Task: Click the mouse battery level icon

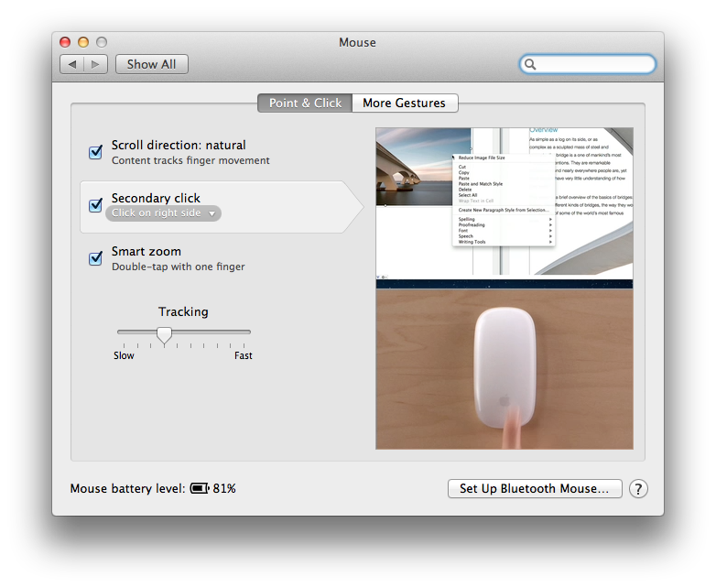Action: tap(200, 489)
